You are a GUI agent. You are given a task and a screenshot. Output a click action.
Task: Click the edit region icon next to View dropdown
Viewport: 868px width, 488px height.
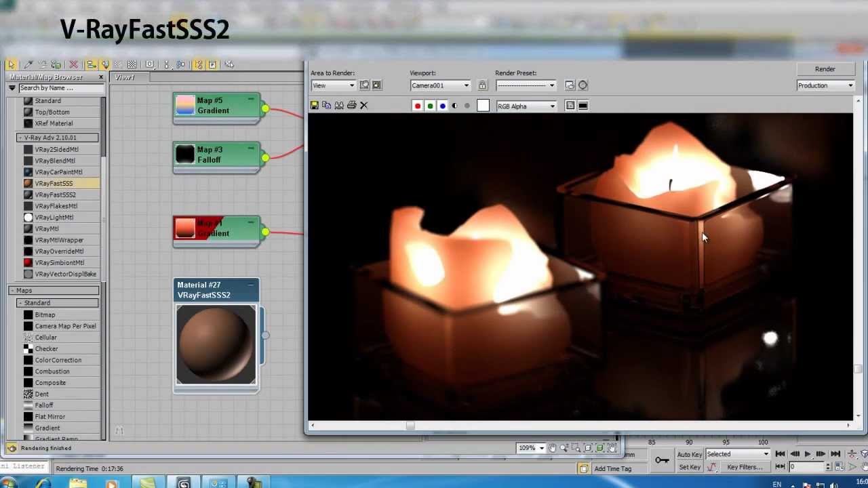(364, 85)
